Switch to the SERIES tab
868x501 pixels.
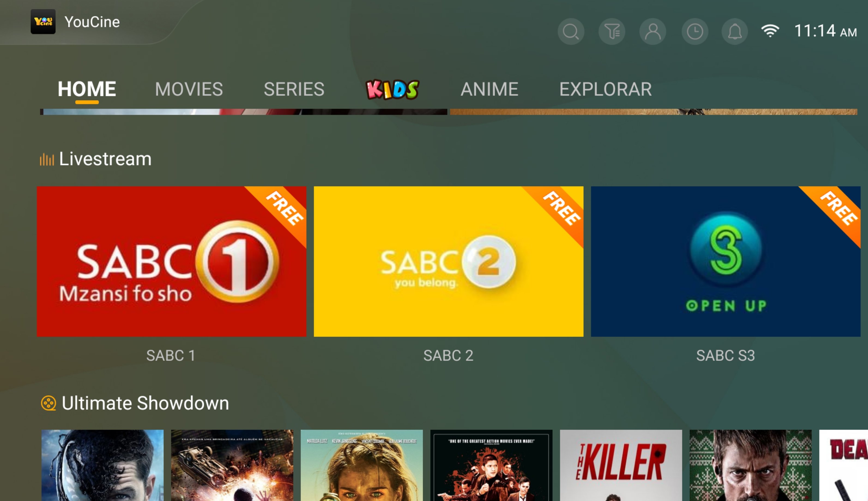[x=294, y=89]
